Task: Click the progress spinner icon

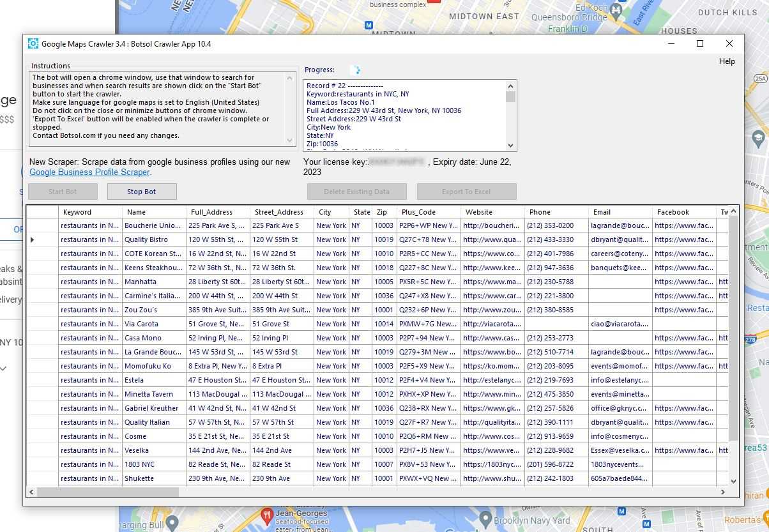Action: tap(355, 70)
